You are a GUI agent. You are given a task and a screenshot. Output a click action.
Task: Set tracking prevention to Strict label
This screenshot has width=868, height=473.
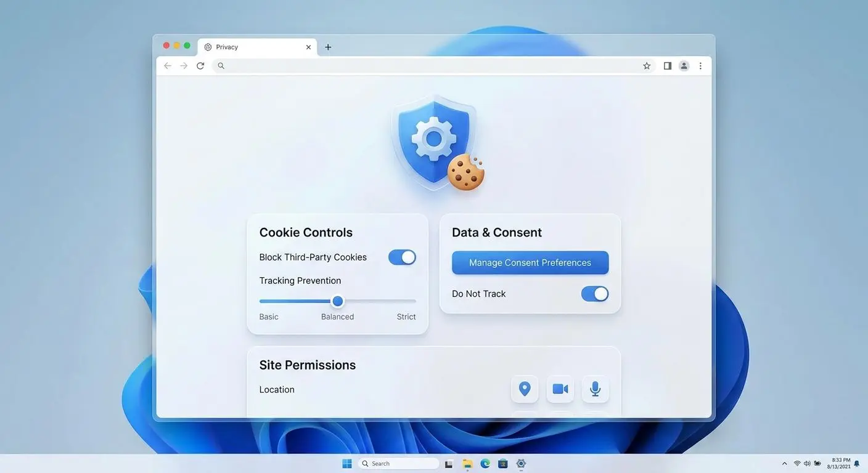[406, 317]
